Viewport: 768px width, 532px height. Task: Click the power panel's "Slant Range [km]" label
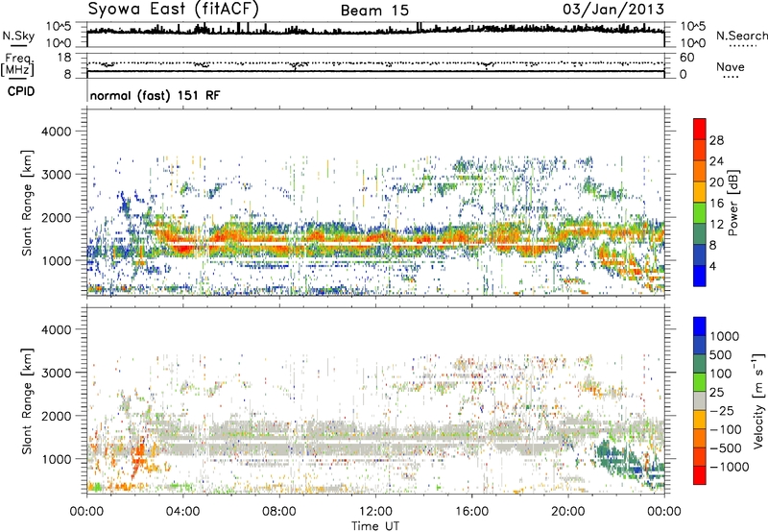tap(27, 203)
